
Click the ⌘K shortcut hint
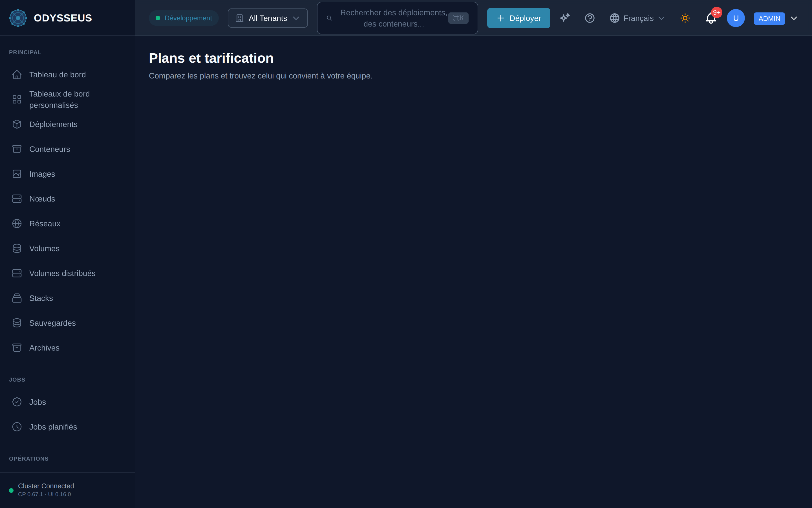[458, 18]
